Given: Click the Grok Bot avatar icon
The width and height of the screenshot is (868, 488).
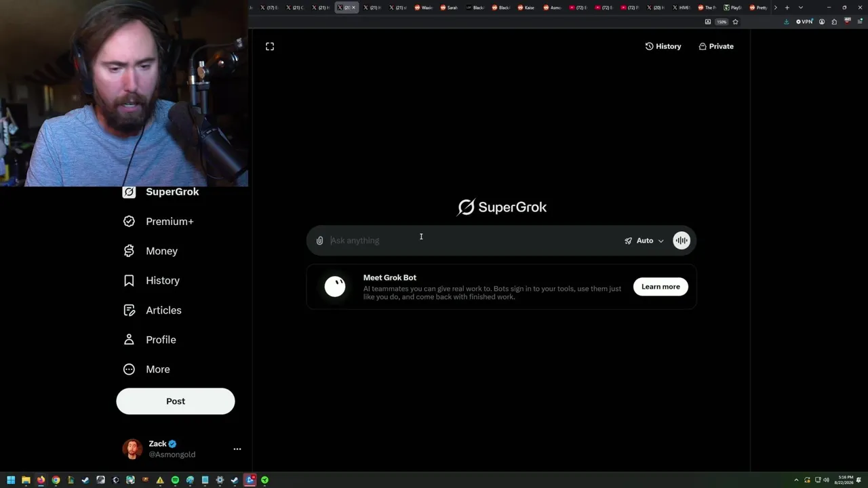Looking at the screenshot, I should pyautogui.click(x=335, y=287).
